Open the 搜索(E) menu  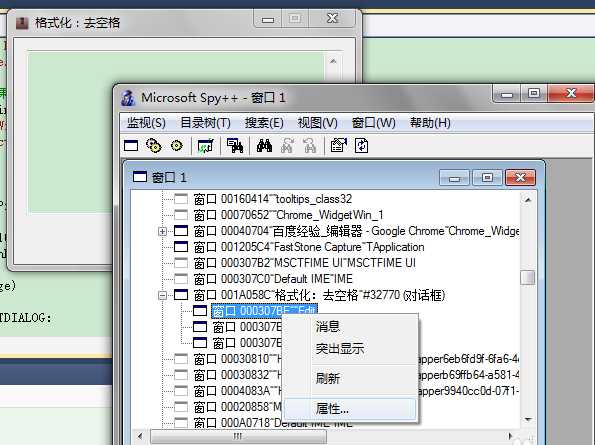click(264, 123)
